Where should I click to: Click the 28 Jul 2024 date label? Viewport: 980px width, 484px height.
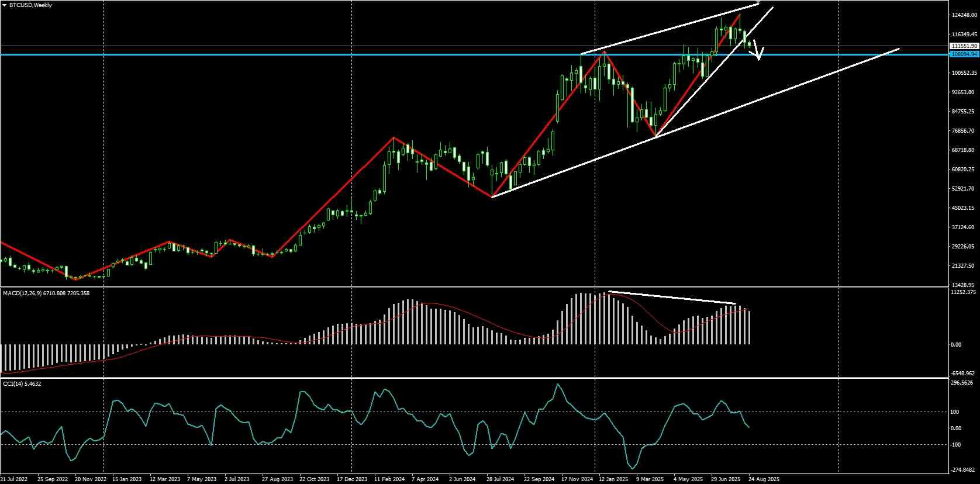[x=501, y=479]
